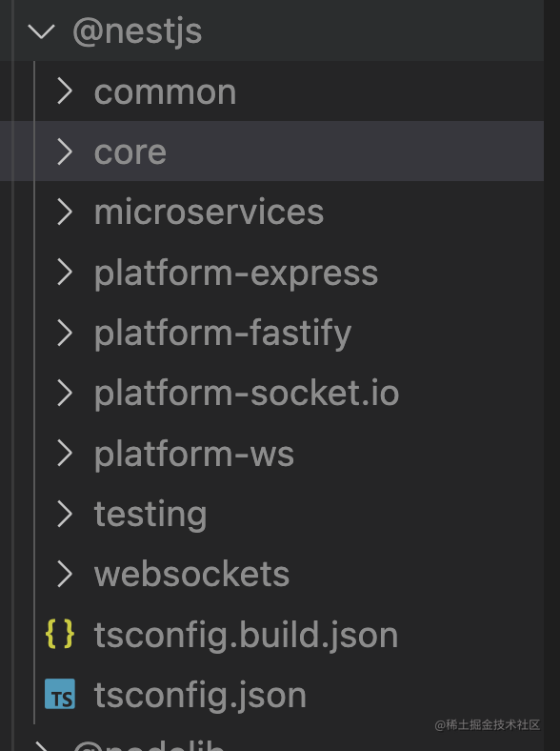Viewport: 560px width, 751px height.
Task: Open the tsconfig.json file
Action: (200, 696)
